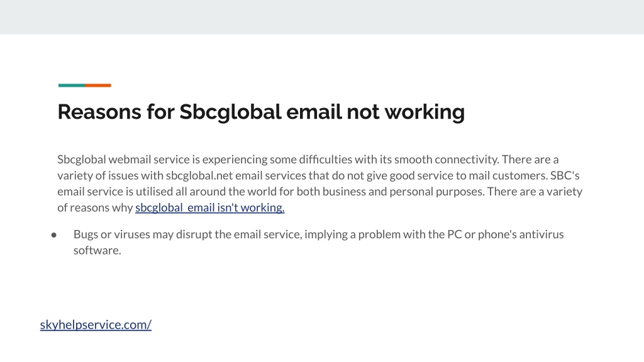The image size is (644, 362).
Task: Click the words "of reasons why" before the link
Action: pyautogui.click(x=96, y=207)
